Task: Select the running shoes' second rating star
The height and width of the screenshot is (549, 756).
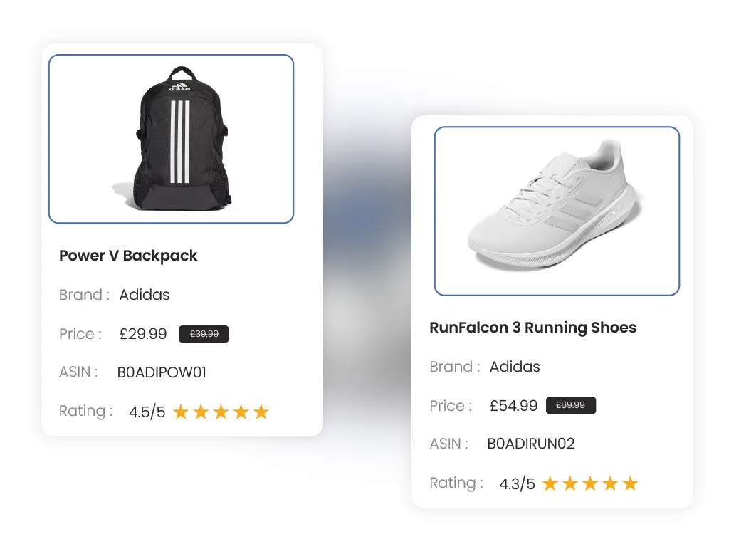Action: point(570,483)
